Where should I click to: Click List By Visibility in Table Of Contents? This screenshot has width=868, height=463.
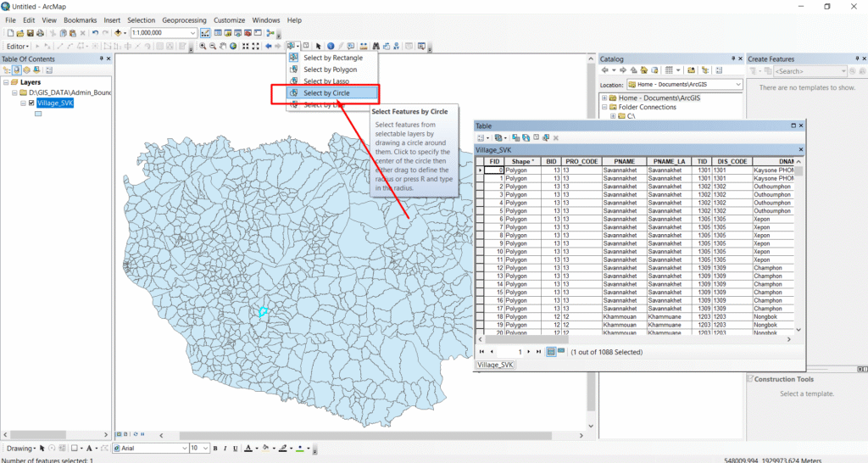[26, 70]
